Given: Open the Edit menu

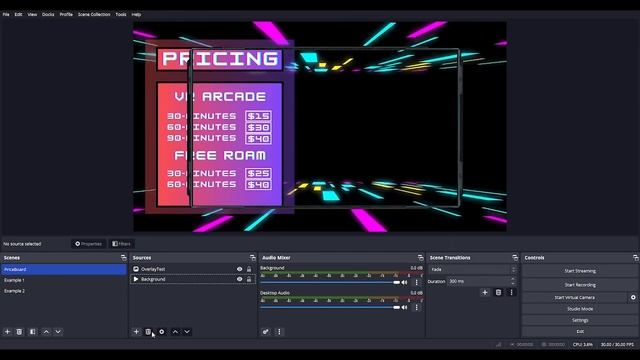Looking at the screenshot, I should 18,14.
